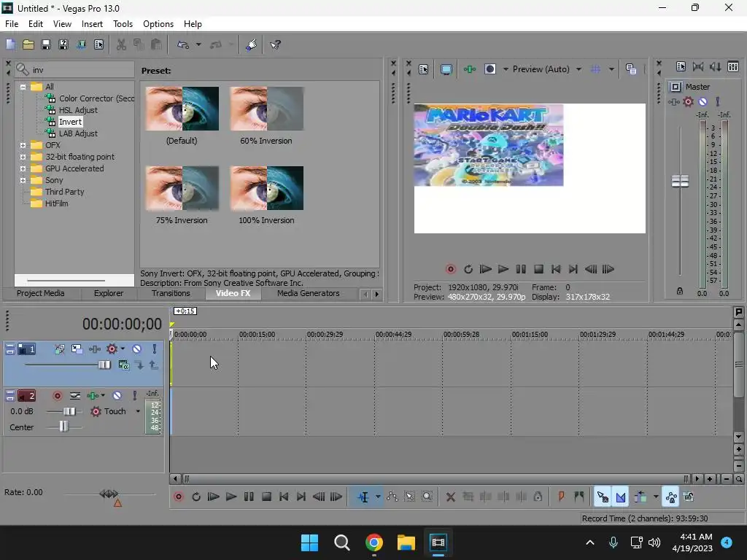
Task: Switch to the Transitions tab
Action: pyautogui.click(x=171, y=293)
